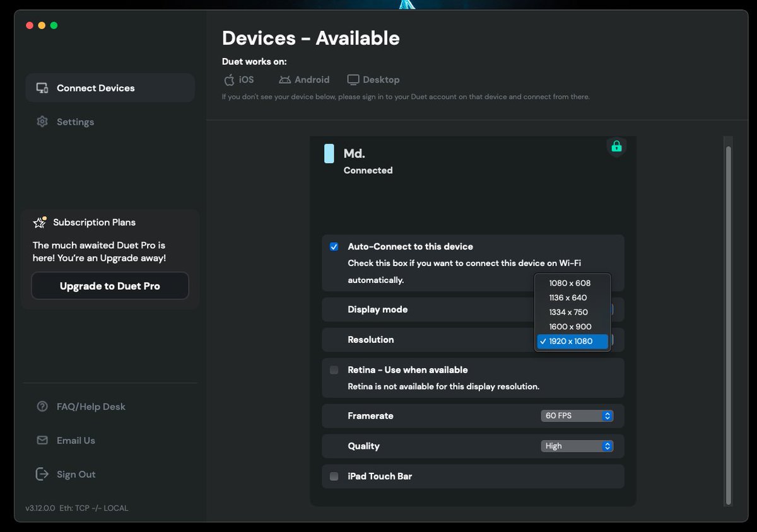The image size is (757, 532).
Task: Click the Devices - Available heading
Action: 311,38
